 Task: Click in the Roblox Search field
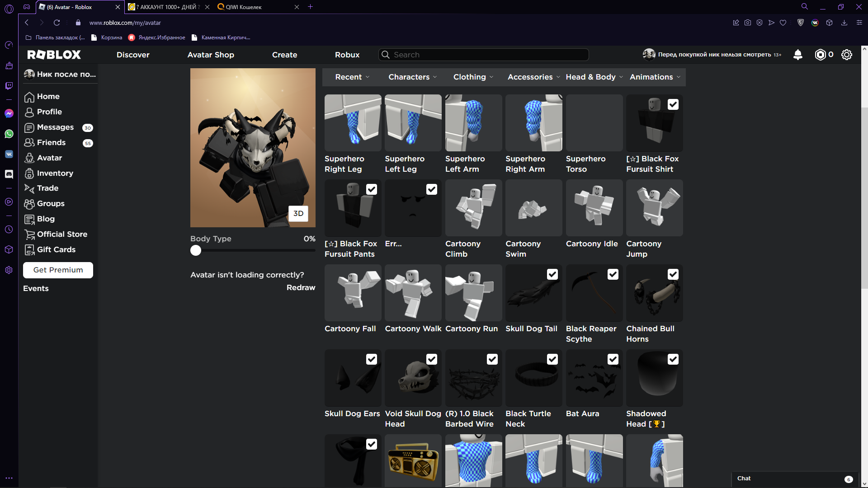pyautogui.click(x=484, y=55)
